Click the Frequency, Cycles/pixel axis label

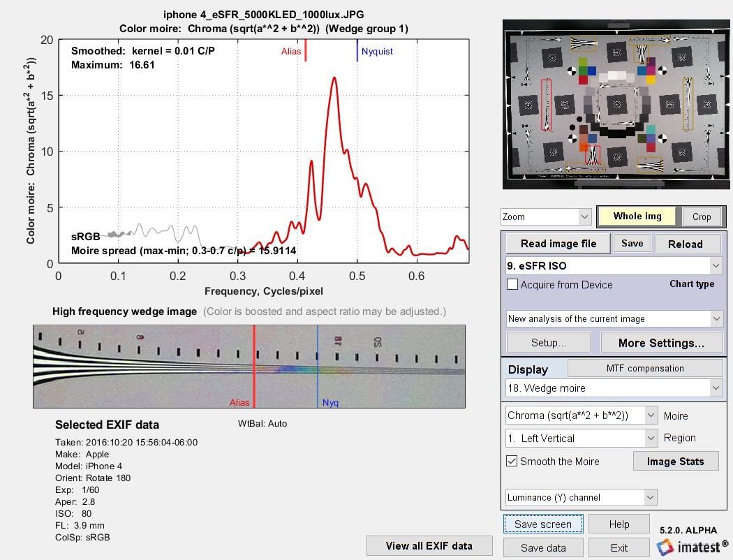(264, 291)
